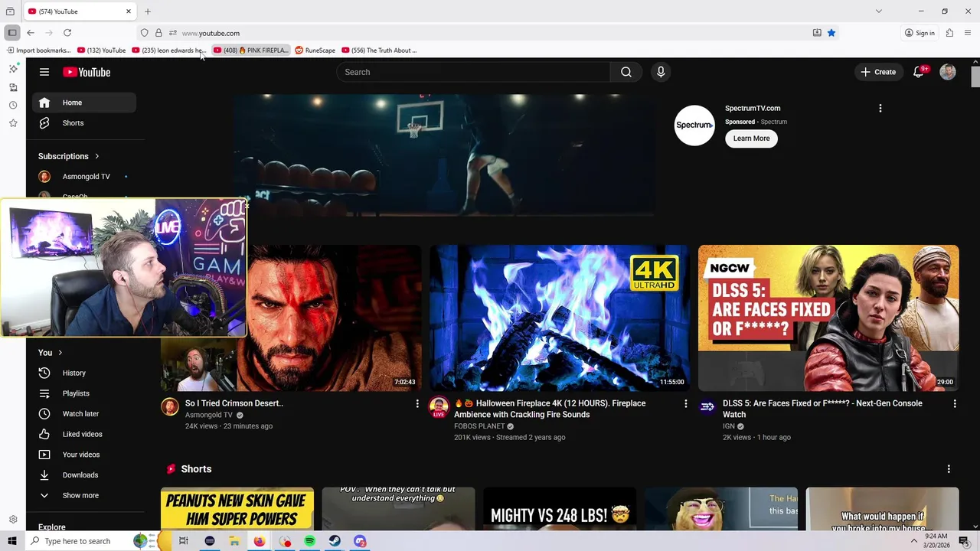Open Watch later in the sidebar
The image size is (980, 551).
[x=84, y=414]
